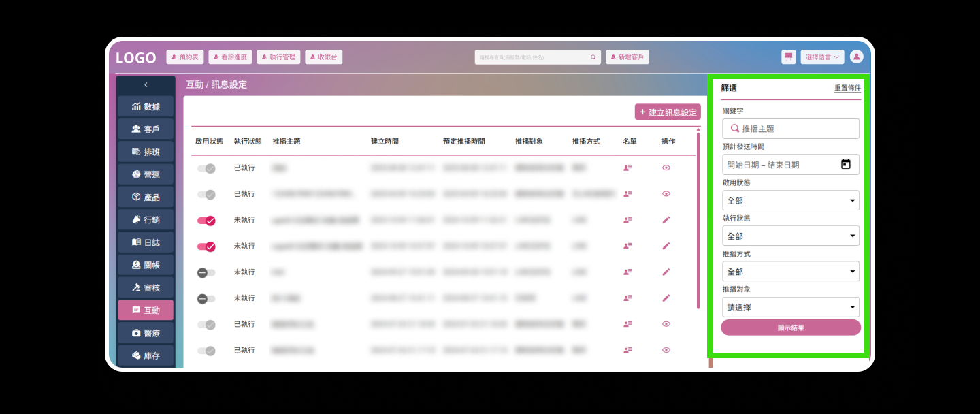Click the 重置條件 reset link
This screenshot has height=414, width=980.
pos(847,88)
